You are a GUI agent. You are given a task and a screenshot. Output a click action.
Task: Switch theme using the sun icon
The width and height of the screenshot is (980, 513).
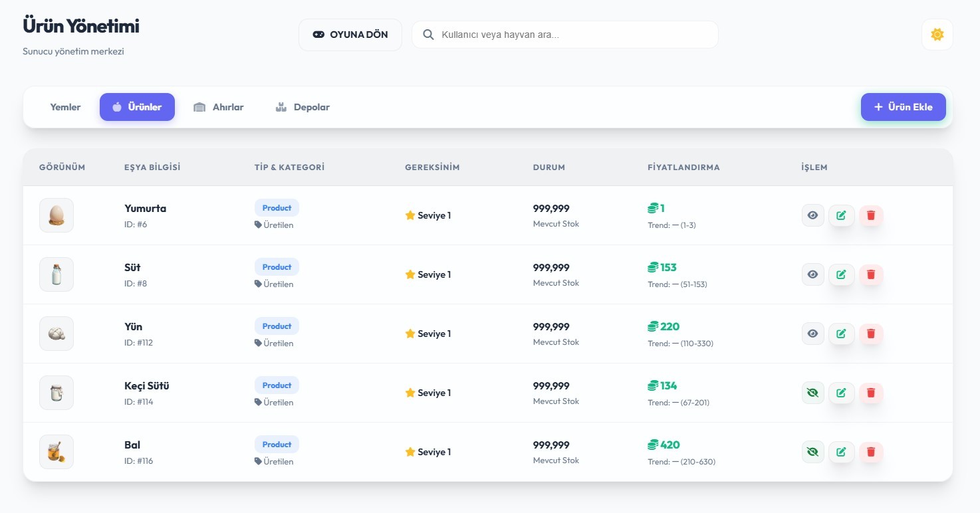(x=937, y=35)
